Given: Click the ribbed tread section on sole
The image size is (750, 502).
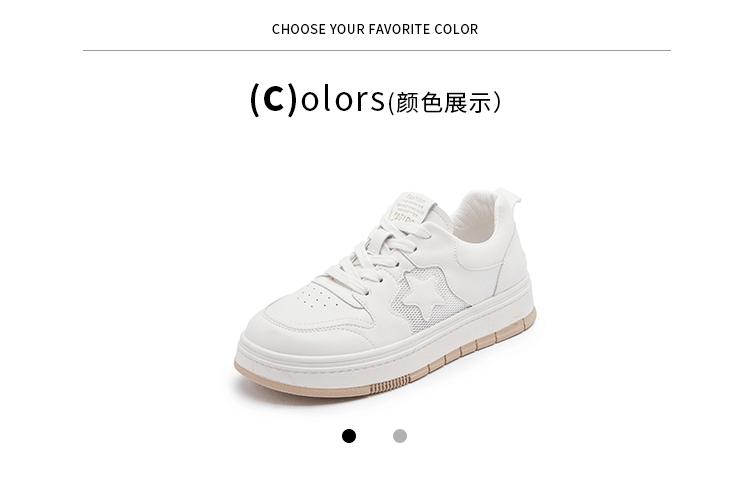Looking at the screenshot, I should [x=390, y=383].
